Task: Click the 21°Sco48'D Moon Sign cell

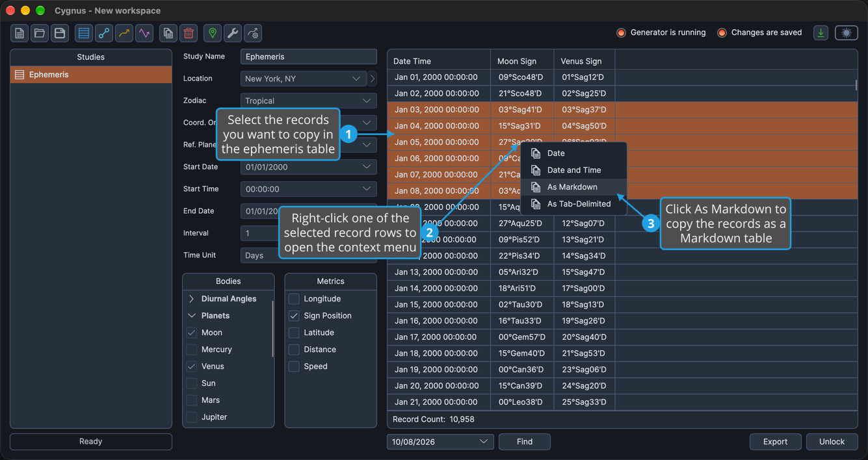Action: 522,94
